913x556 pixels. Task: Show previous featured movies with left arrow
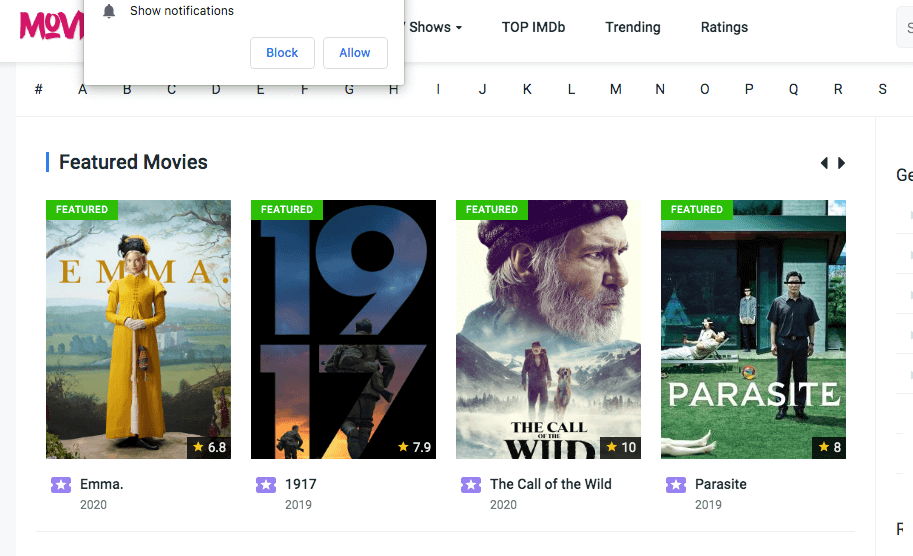click(824, 163)
